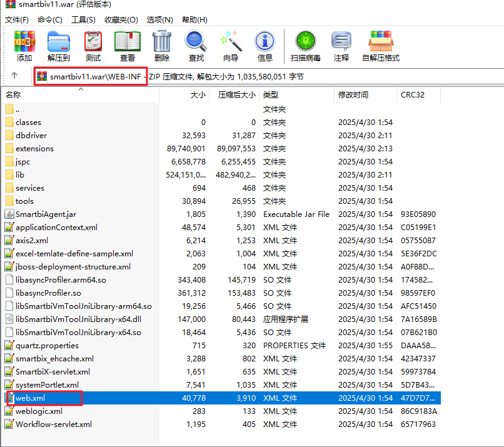Select the quartz.properties file icon
The image size is (504, 447).
(9, 346)
